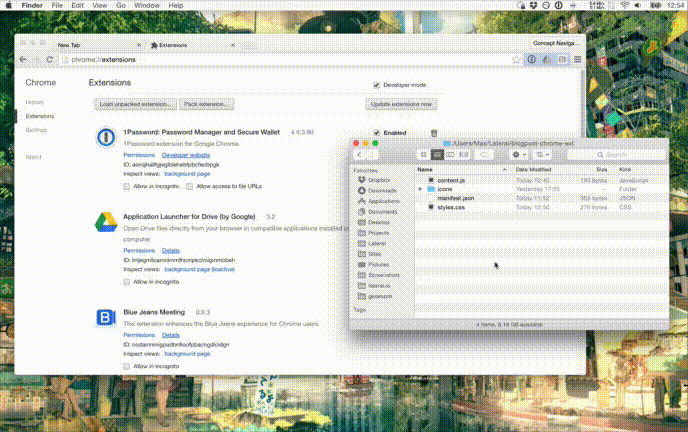Image resolution: width=688 pixels, height=432 pixels.
Task: Select the Extensions browser tab
Action: tap(191, 45)
